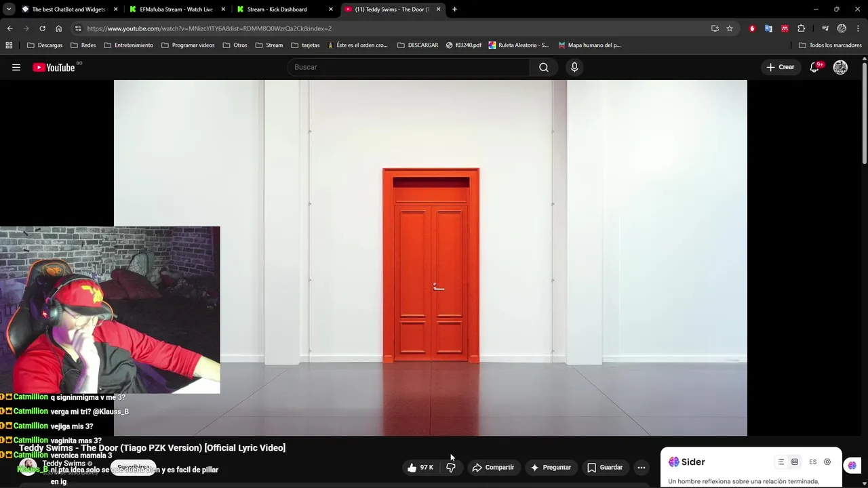Screen dimensions: 868x488
Task: Start voice search with microphone
Action: pyautogui.click(x=574, y=67)
